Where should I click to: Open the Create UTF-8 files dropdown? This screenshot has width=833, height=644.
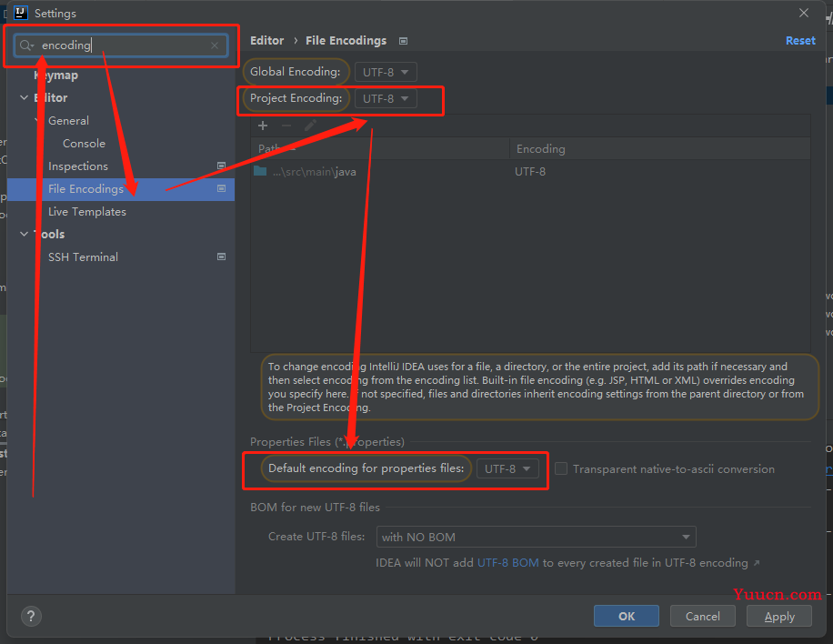pyautogui.click(x=536, y=537)
